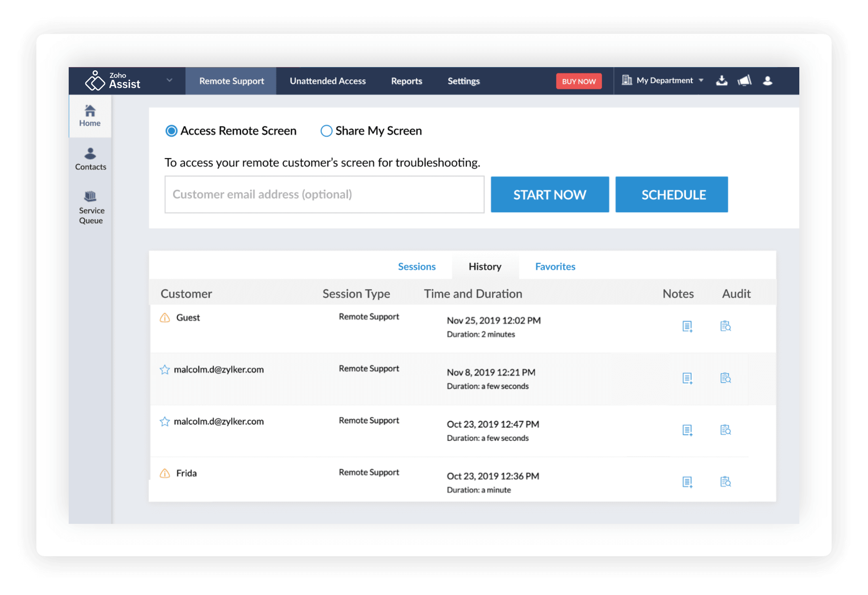Click the warning icon beside Frida
The height and width of the screenshot is (595, 868).
tap(165, 473)
